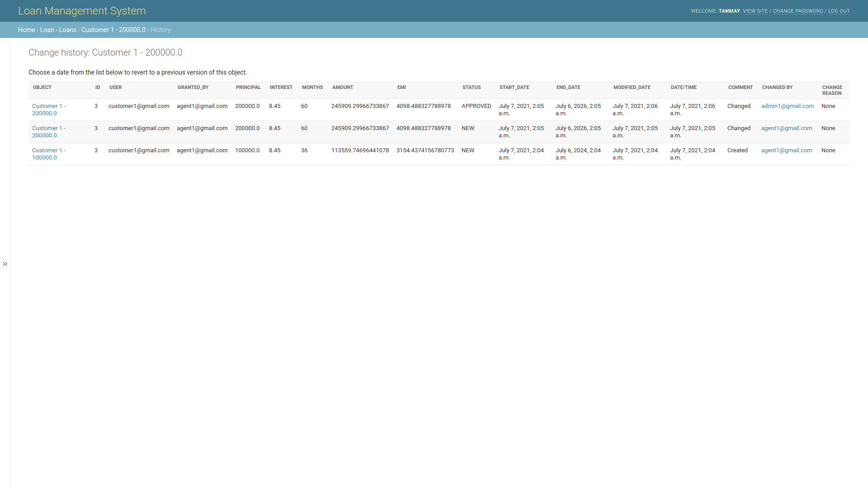Click the OBJECT column header

pyautogui.click(x=42, y=88)
